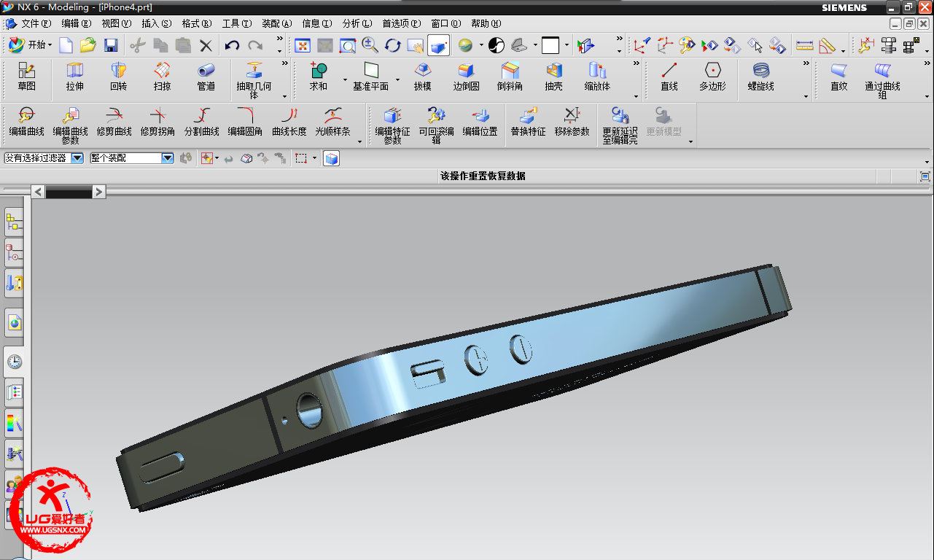Screen dimensions: 934x560
Task: Expand the rectangle selection method dropdown
Action: (315, 158)
